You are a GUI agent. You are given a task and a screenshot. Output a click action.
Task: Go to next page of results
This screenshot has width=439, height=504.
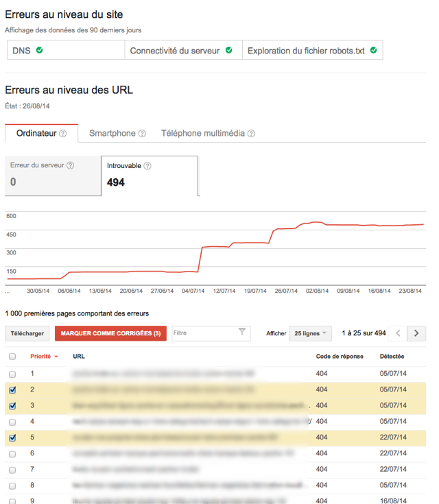tap(416, 333)
